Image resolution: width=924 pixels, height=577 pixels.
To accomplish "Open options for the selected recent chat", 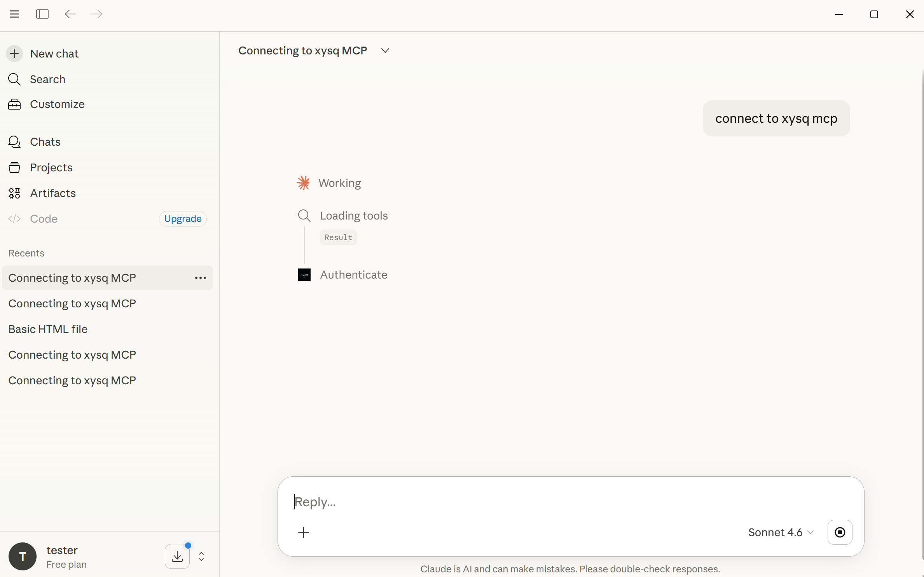I will 201,278.
